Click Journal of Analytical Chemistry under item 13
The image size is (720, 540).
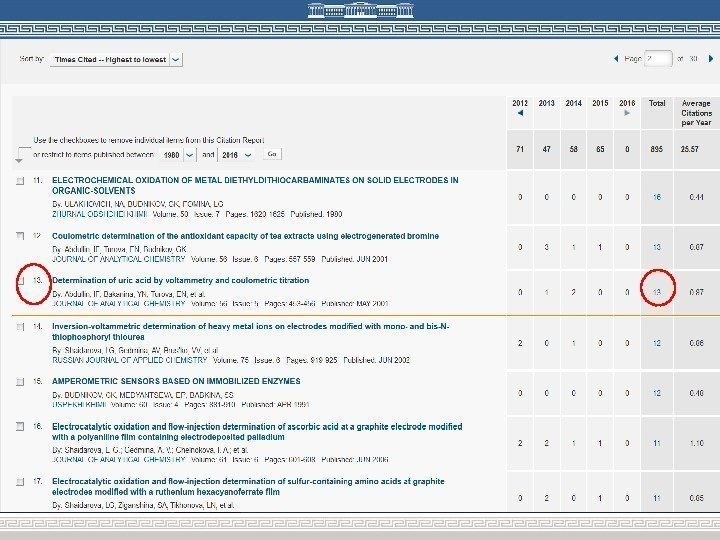pyautogui.click(x=118, y=304)
